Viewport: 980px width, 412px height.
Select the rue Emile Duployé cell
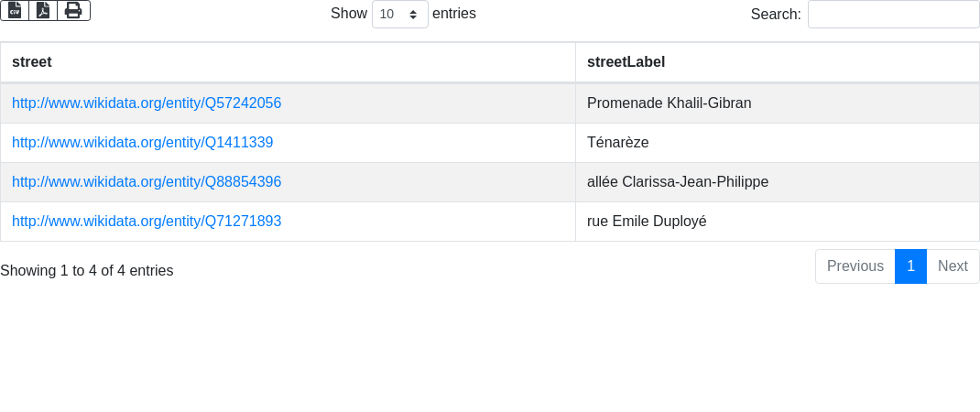[647, 222]
